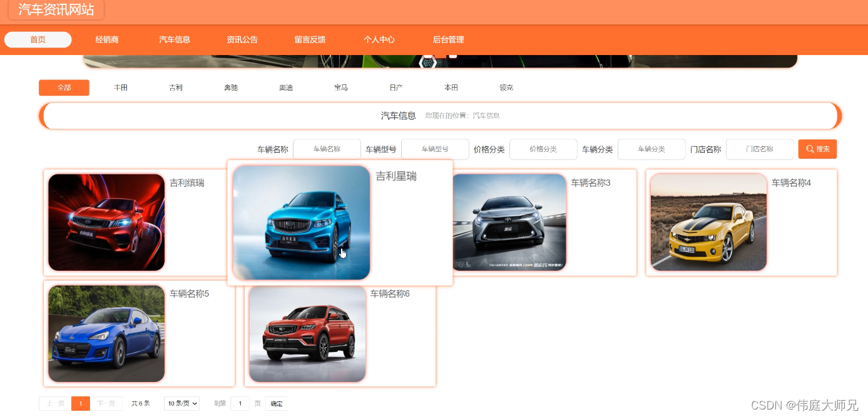The image size is (868, 417).
Task: Click inside the 车辆名称 search field
Action: pyautogui.click(x=327, y=149)
